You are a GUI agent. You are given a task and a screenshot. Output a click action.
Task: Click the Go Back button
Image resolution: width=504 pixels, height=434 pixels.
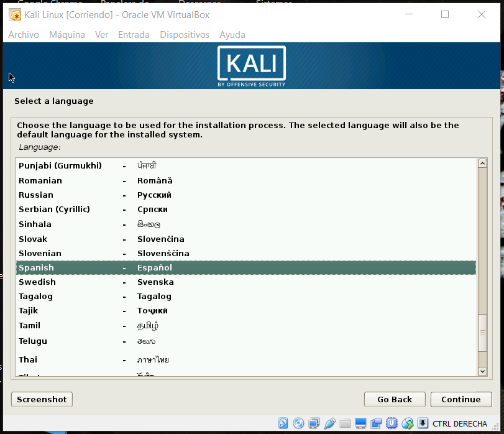(x=395, y=399)
